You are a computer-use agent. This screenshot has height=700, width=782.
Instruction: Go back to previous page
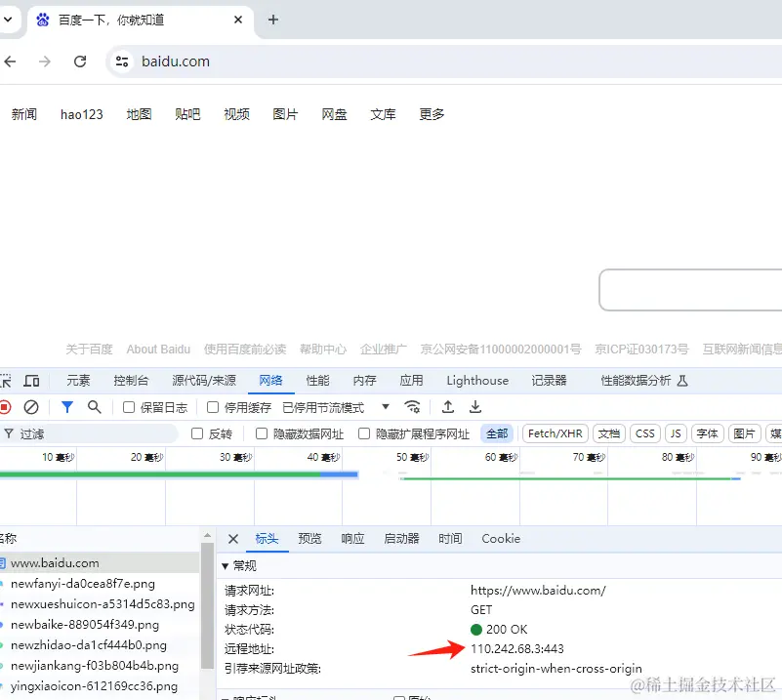point(10,62)
